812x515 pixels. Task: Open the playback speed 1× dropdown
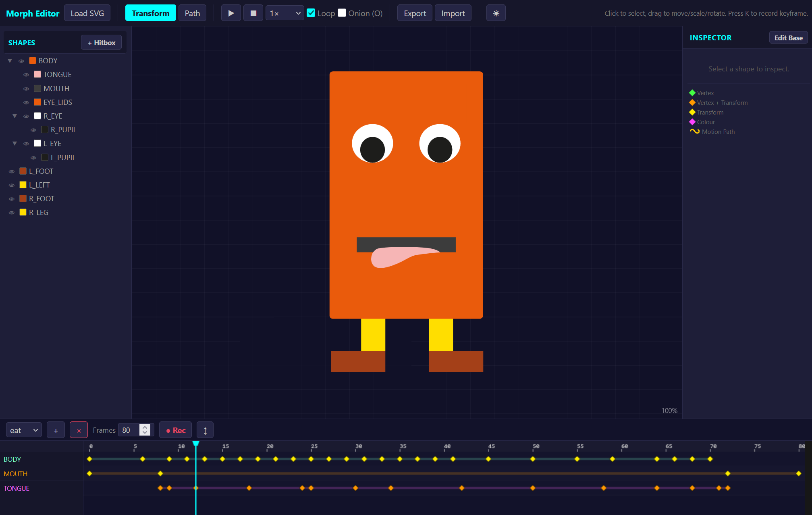[285, 13]
